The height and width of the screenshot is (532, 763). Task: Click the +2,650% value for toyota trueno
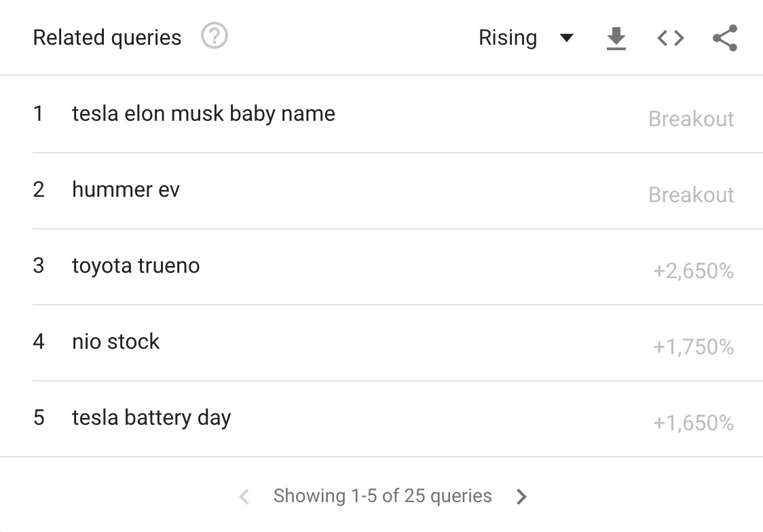tap(693, 271)
